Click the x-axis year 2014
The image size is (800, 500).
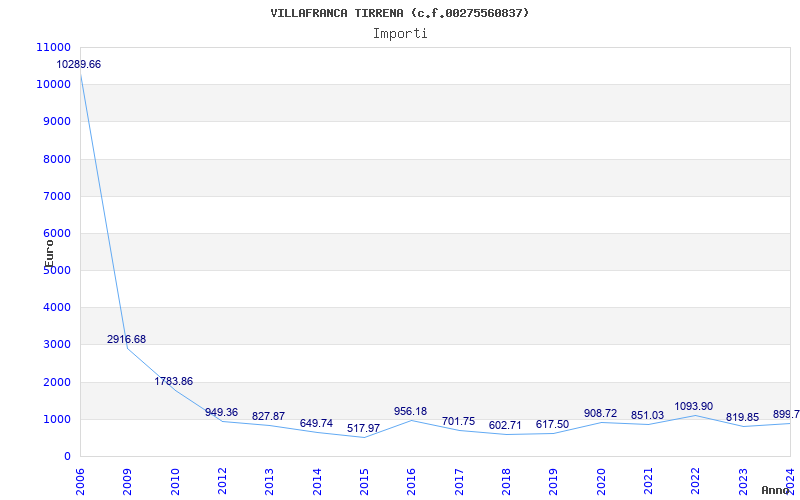tap(317, 481)
